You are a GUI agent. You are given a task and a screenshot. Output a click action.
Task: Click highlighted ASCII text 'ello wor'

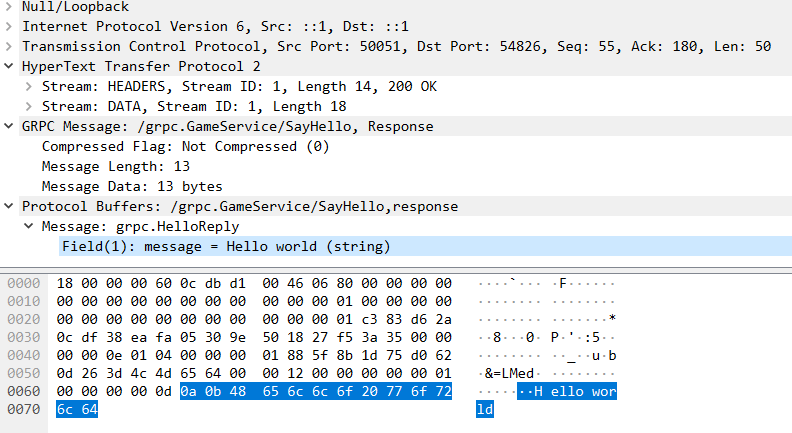tap(583, 392)
